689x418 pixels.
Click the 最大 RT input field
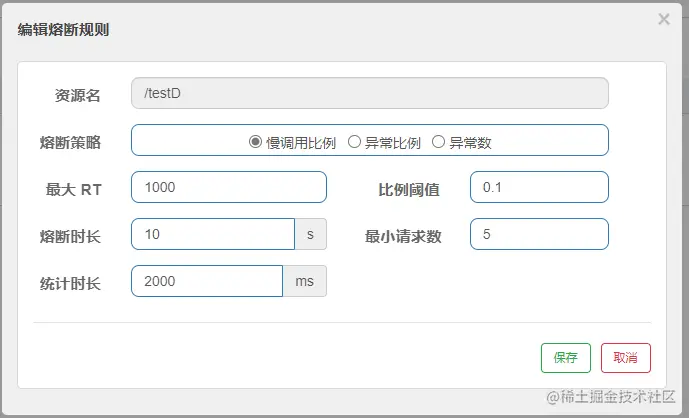pos(228,187)
